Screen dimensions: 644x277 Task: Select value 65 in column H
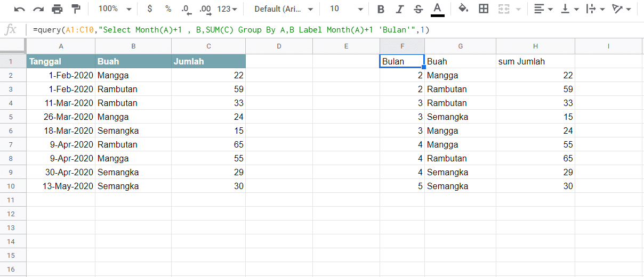[535, 158]
